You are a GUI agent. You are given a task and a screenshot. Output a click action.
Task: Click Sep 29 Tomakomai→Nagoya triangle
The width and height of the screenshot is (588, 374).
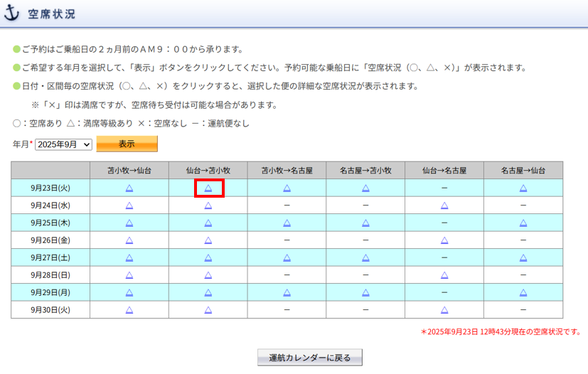point(287,292)
